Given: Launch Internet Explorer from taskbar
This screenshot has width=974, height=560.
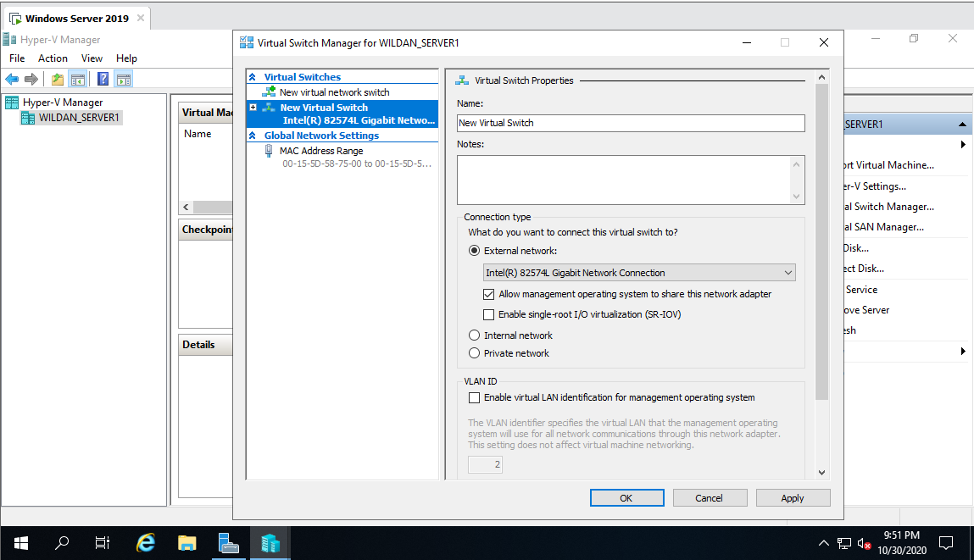Looking at the screenshot, I should (145, 543).
